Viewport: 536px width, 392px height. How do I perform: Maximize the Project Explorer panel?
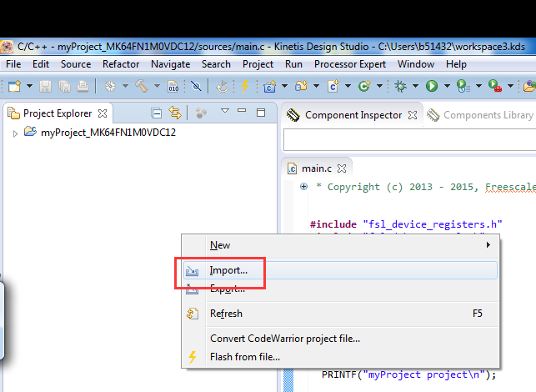click(261, 113)
